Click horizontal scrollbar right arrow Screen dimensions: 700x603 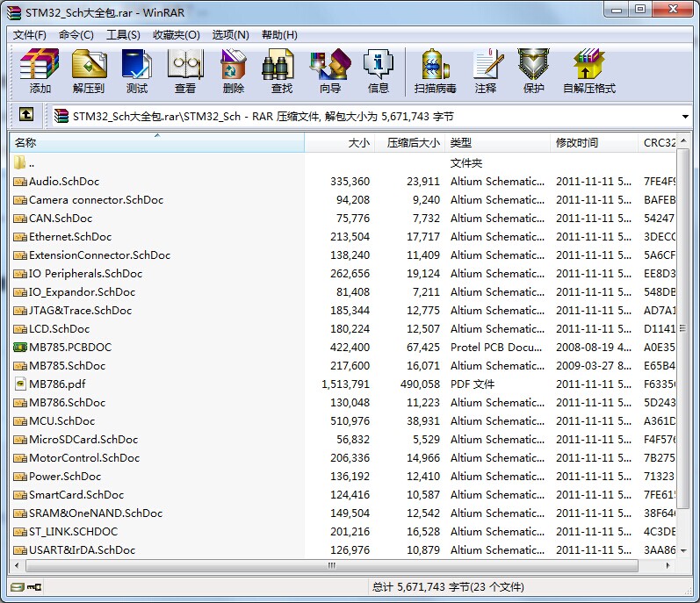[x=668, y=565]
